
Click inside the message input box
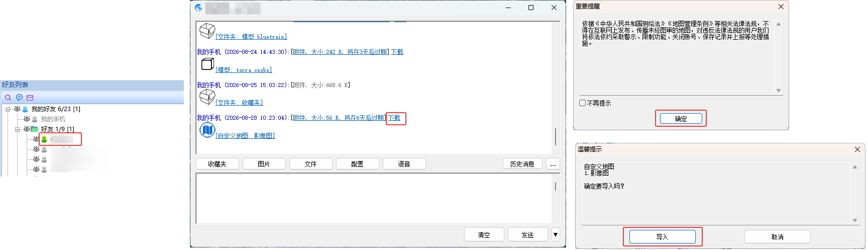click(374, 198)
